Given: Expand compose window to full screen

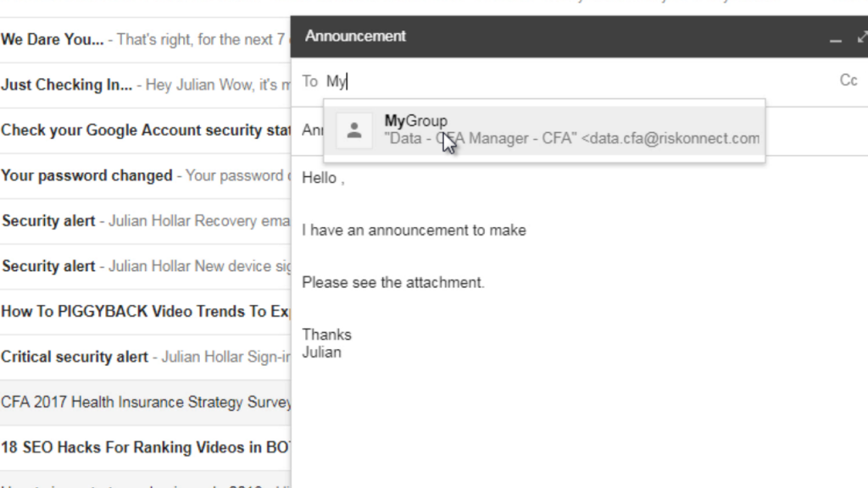Looking at the screenshot, I should (x=862, y=37).
